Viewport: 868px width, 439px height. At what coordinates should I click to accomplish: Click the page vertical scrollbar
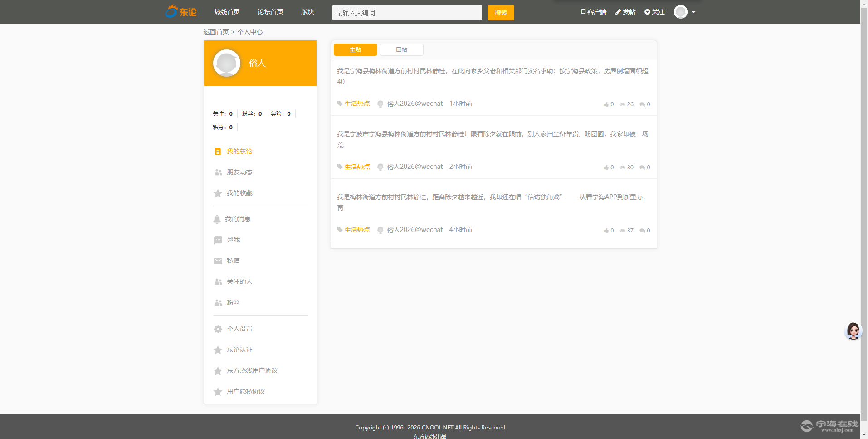pos(864,218)
